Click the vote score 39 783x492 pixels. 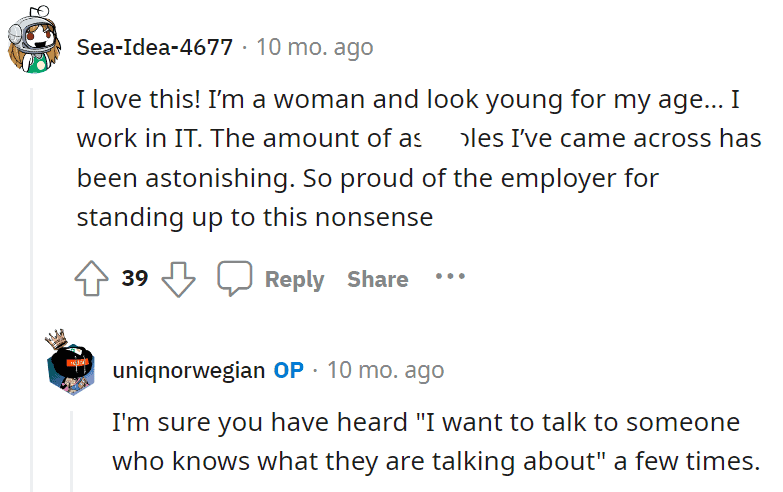pyautogui.click(x=135, y=278)
